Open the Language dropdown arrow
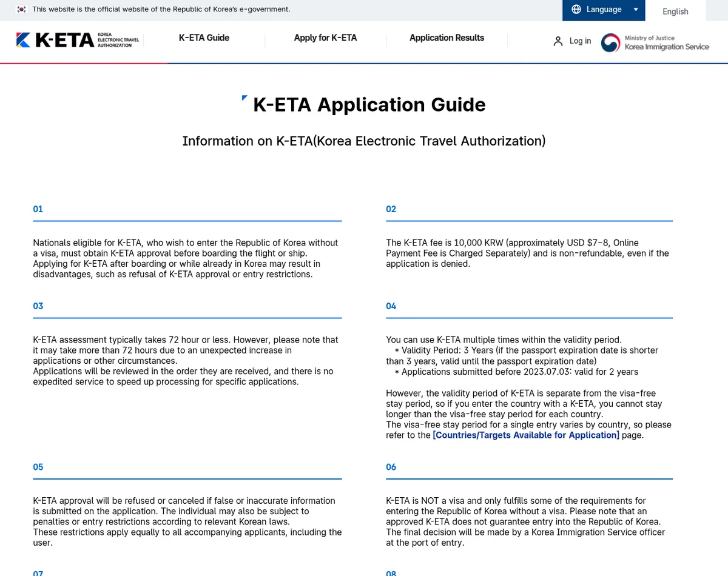Screen dimensions: 728x576 coord(636,10)
